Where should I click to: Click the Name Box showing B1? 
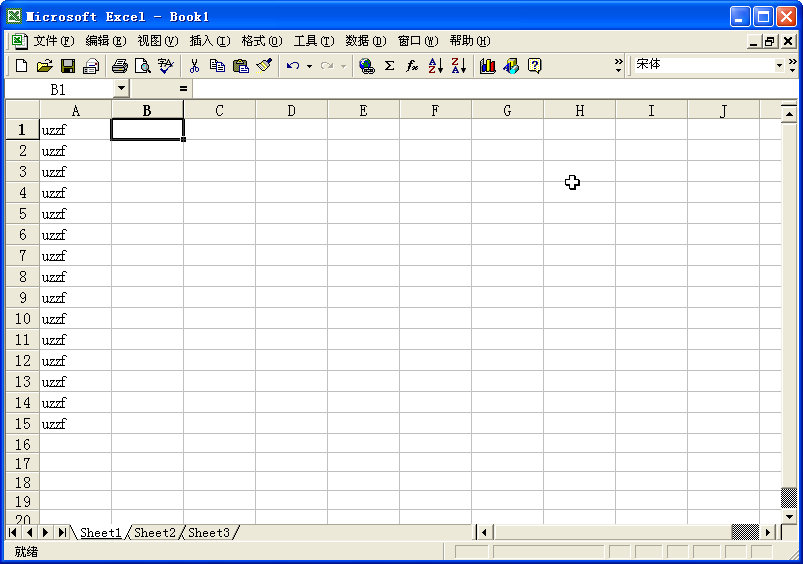[59, 89]
